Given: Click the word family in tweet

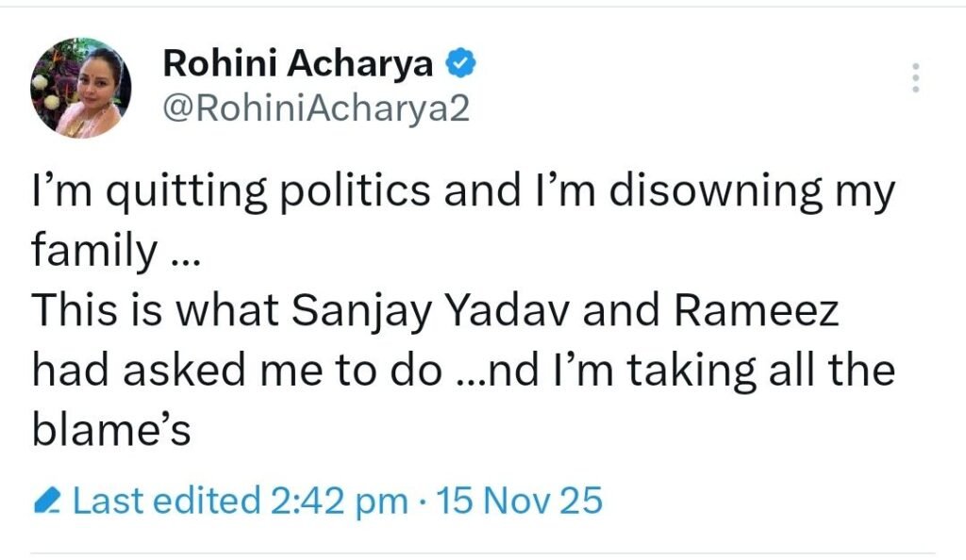Looking at the screenshot, I should 92,254.
